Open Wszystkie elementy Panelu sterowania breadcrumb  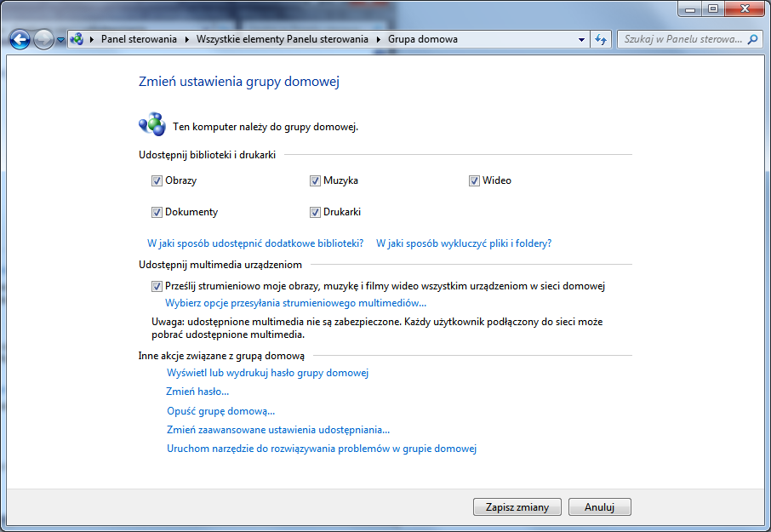click(283, 39)
